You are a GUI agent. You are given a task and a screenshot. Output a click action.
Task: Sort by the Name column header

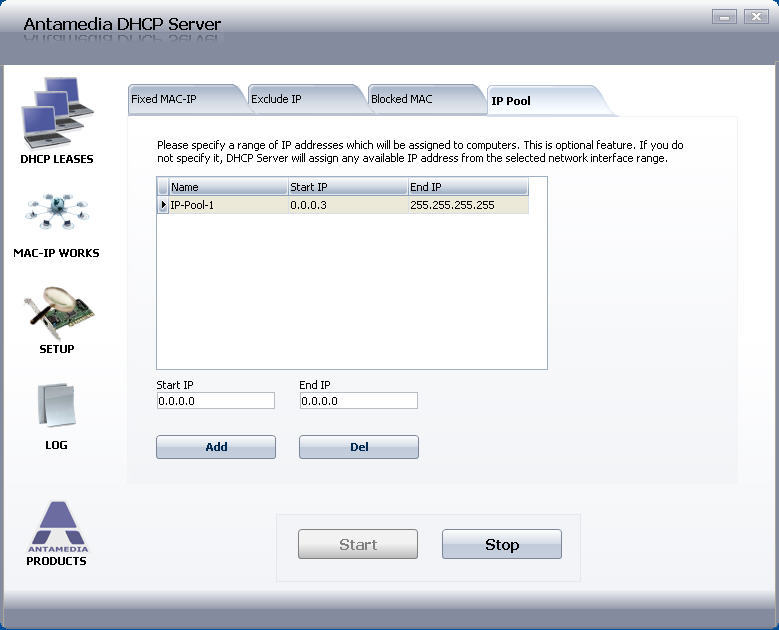pyautogui.click(x=227, y=187)
